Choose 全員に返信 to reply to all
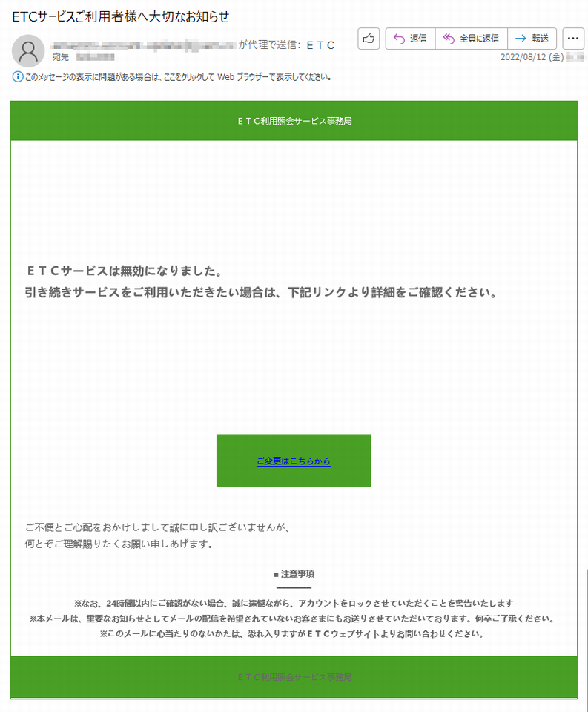Screen dimensions: 588x712 click(472, 39)
